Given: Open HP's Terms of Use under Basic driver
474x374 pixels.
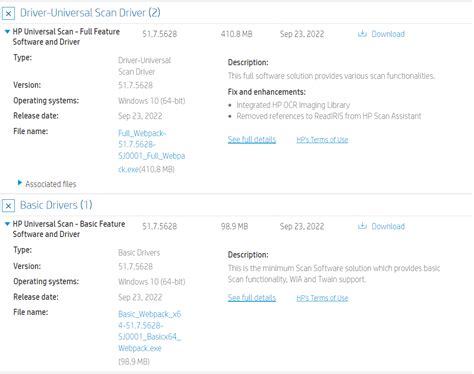Looking at the screenshot, I should coord(322,298).
